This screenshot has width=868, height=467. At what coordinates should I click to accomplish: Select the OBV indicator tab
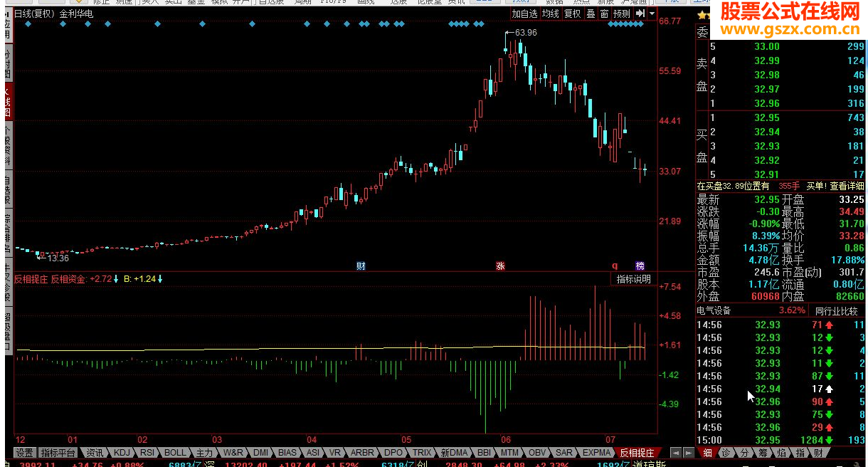pos(537,453)
